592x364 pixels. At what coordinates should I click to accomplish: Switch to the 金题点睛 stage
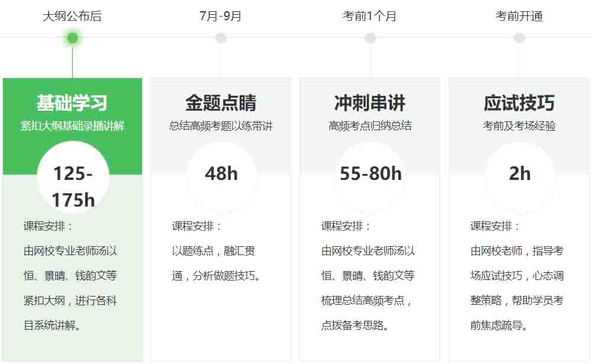coord(221,103)
